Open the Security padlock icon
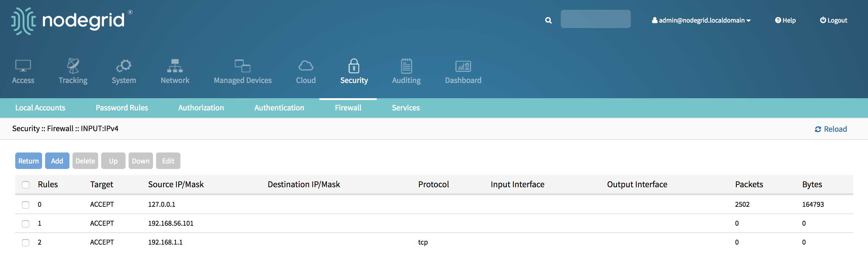868x258 pixels. click(x=354, y=66)
